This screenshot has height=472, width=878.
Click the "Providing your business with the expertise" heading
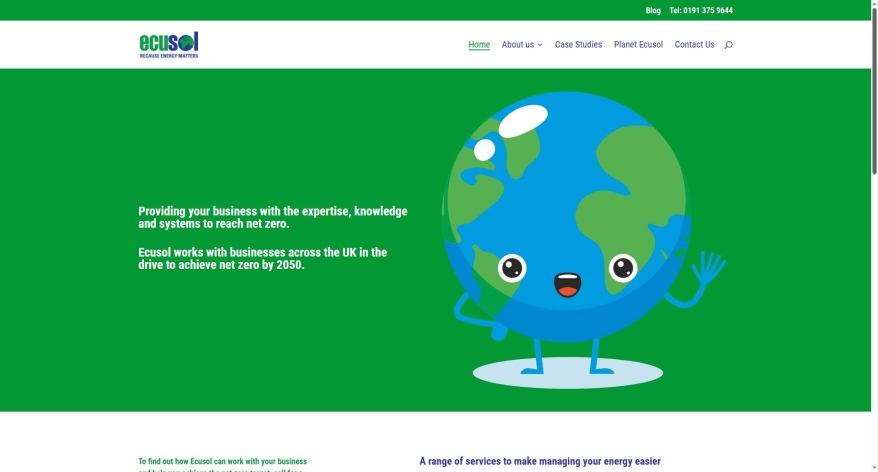coord(273,217)
